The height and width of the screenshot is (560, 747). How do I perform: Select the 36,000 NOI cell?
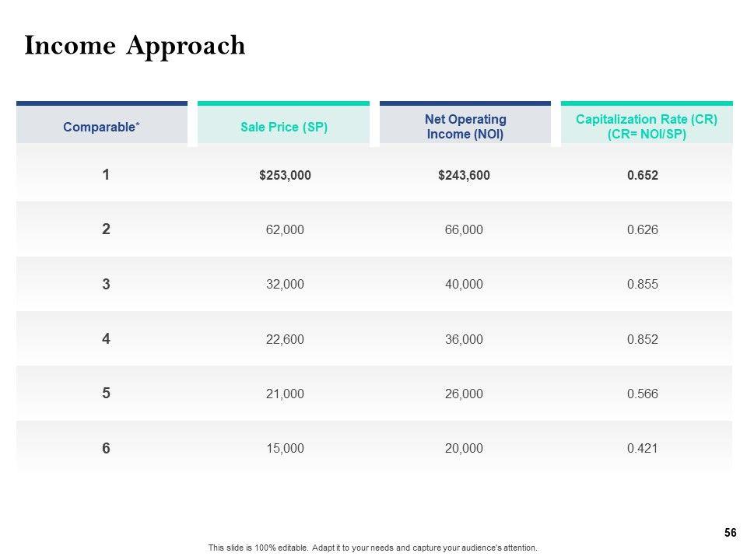click(465, 339)
